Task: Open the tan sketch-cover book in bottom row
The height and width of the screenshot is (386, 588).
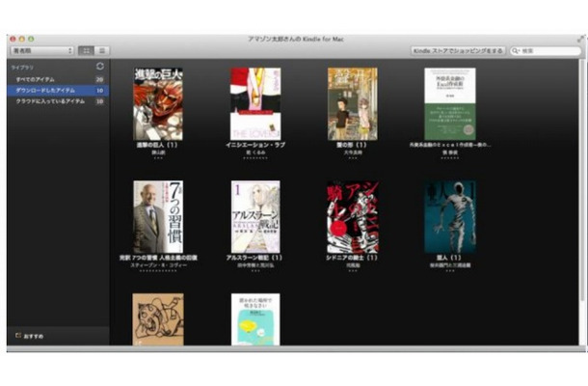Action: click(x=158, y=319)
